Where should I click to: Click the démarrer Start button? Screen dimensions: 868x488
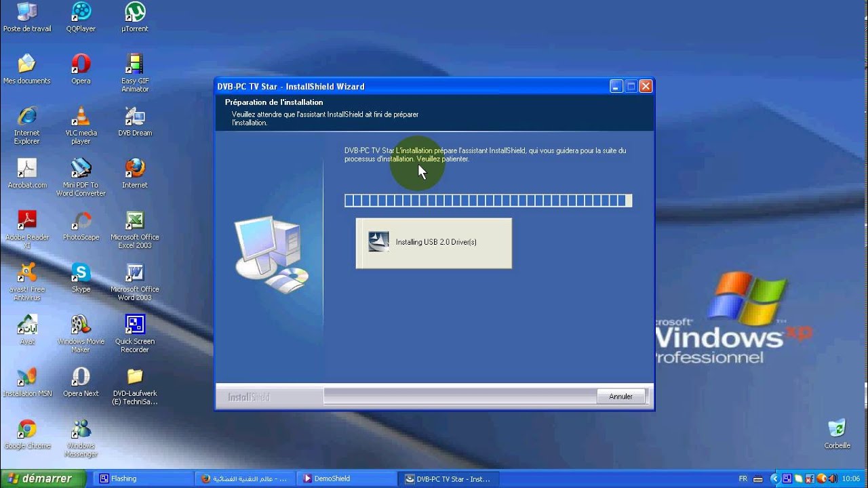pos(43,479)
